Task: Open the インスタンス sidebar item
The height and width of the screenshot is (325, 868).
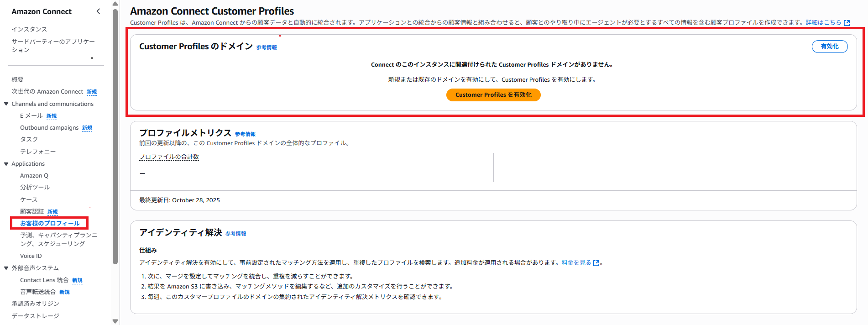Action: click(x=29, y=29)
